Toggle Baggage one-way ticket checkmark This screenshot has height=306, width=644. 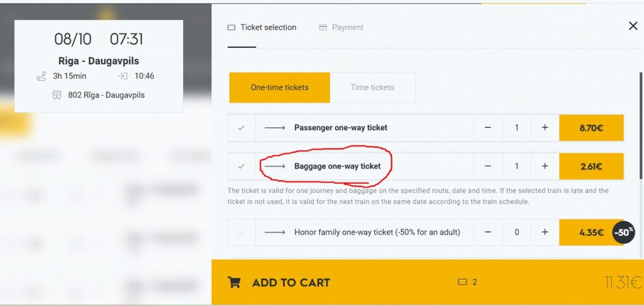(x=241, y=167)
